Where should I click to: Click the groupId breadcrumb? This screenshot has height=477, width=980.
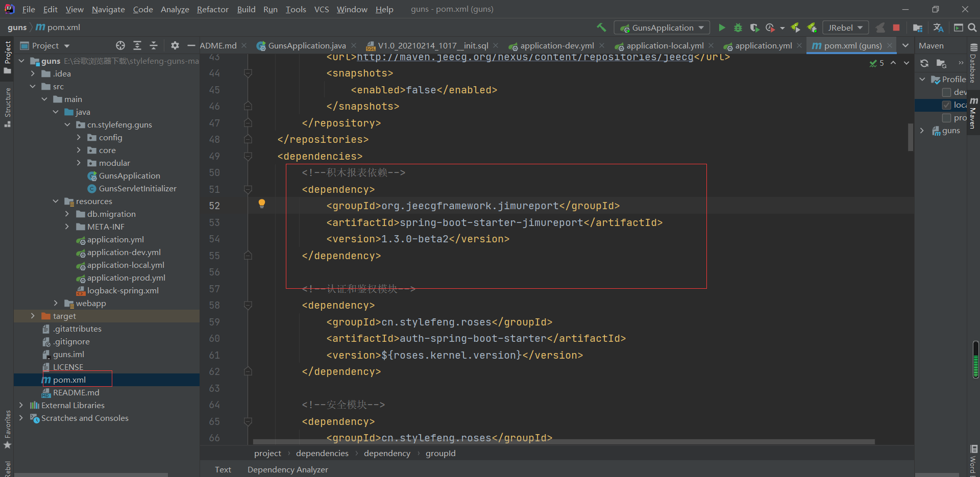coord(440,453)
